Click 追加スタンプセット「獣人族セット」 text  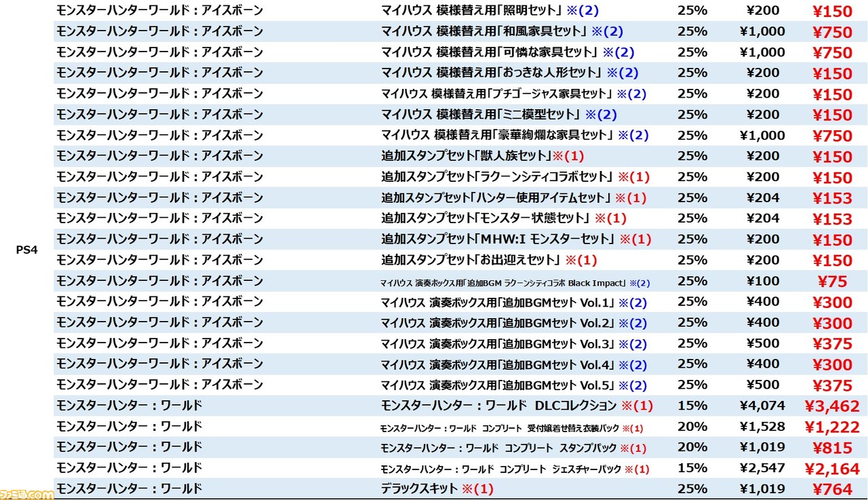coord(467,156)
